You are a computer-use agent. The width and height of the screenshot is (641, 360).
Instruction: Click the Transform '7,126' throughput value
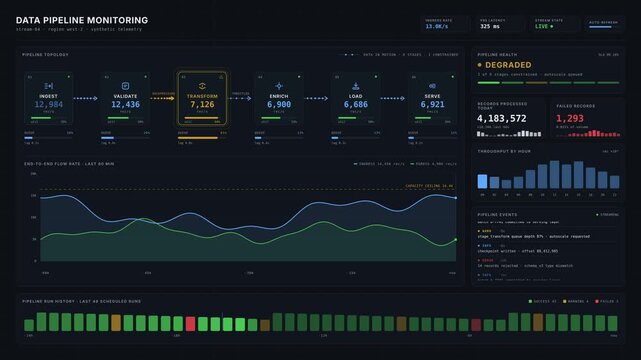(x=202, y=105)
